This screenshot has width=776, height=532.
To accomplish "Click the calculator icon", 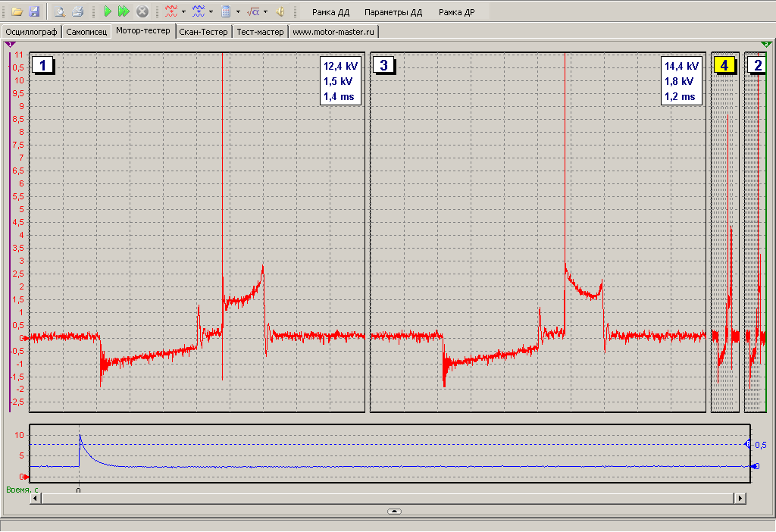I will pos(226,11).
